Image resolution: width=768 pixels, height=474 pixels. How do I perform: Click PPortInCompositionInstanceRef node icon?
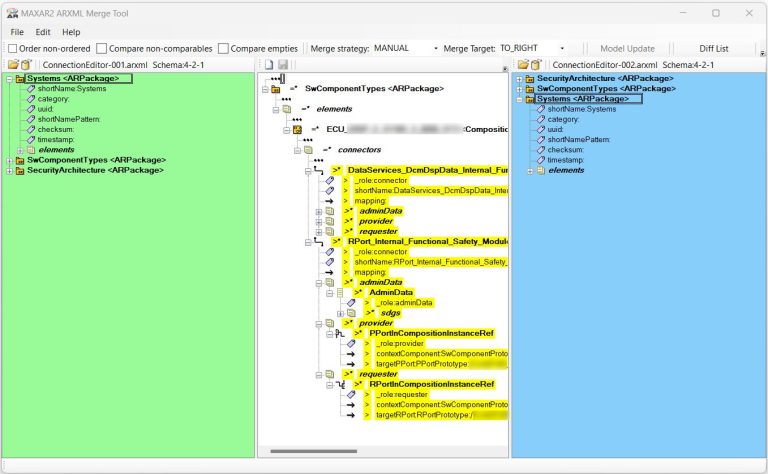pyautogui.click(x=340, y=333)
